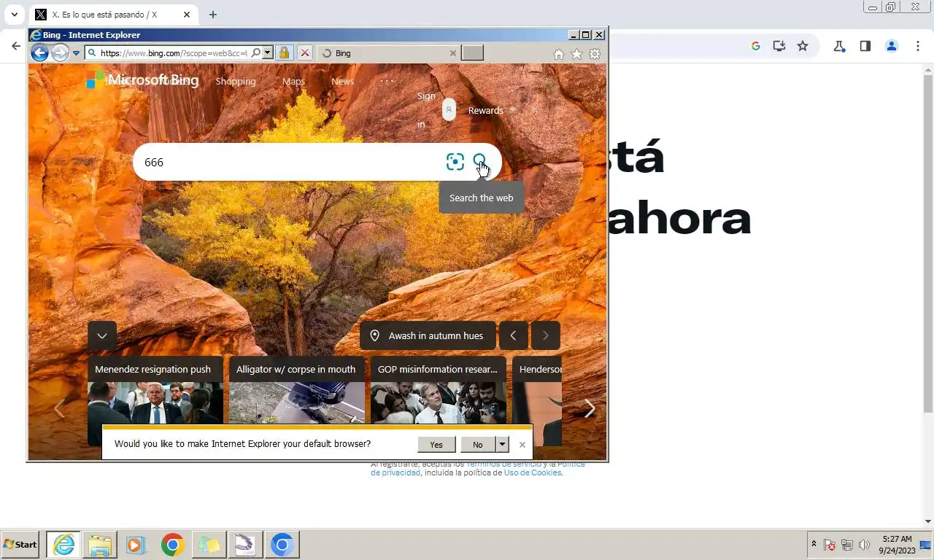Open the IE recent pages dropdown arrow

(x=76, y=53)
